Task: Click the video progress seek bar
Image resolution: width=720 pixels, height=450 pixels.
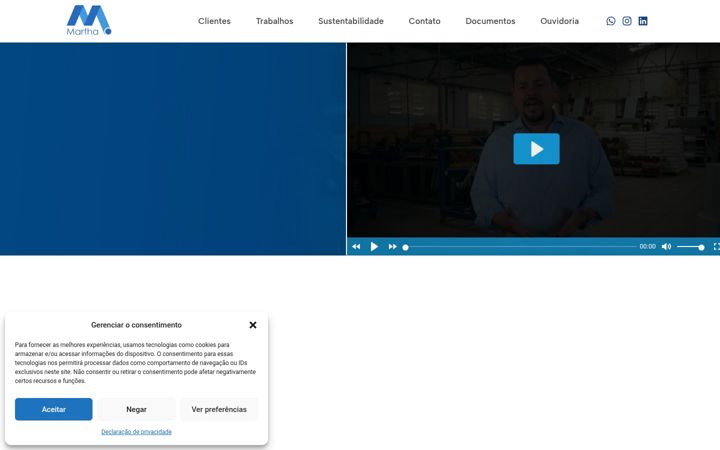Action: click(519, 247)
